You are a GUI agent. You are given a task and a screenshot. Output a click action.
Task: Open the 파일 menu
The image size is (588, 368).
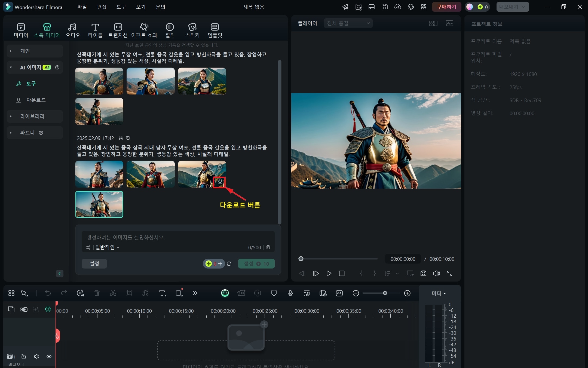(82, 7)
